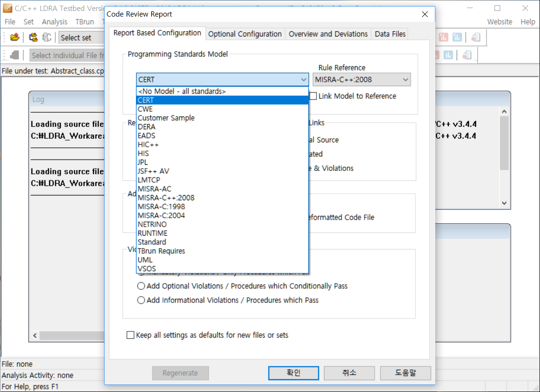Choose CWE from the model list
This screenshot has width=540, height=392.
click(222, 109)
